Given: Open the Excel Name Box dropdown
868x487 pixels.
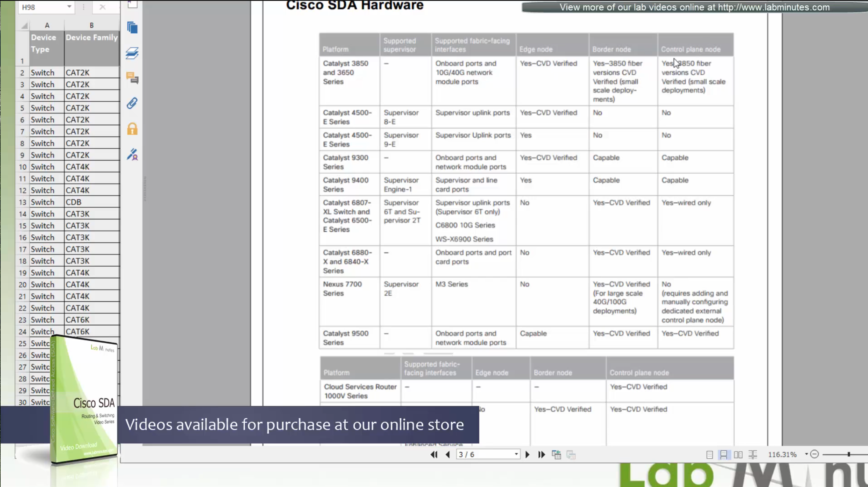Looking at the screenshot, I should point(69,7).
